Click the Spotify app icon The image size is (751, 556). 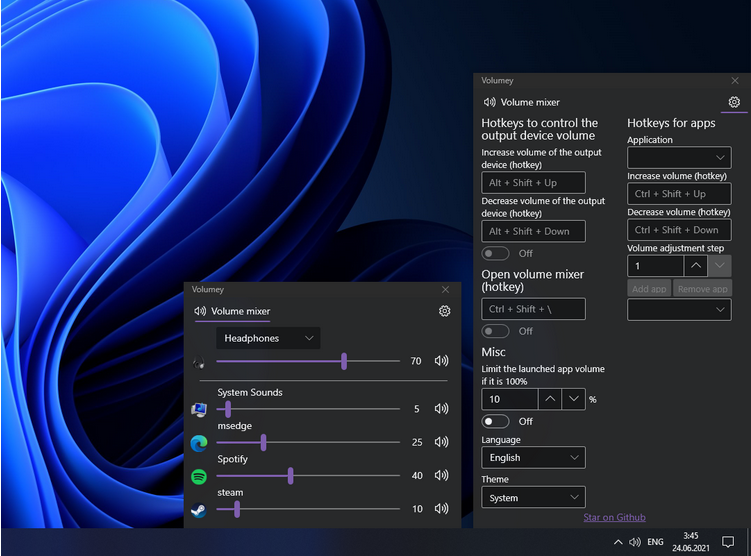[x=199, y=477]
